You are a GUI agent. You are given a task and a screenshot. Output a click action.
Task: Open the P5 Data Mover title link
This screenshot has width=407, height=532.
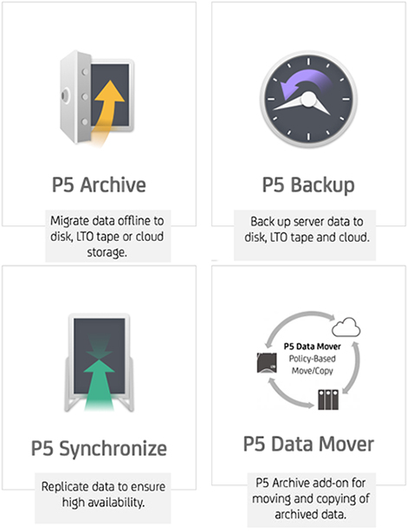[x=308, y=444]
